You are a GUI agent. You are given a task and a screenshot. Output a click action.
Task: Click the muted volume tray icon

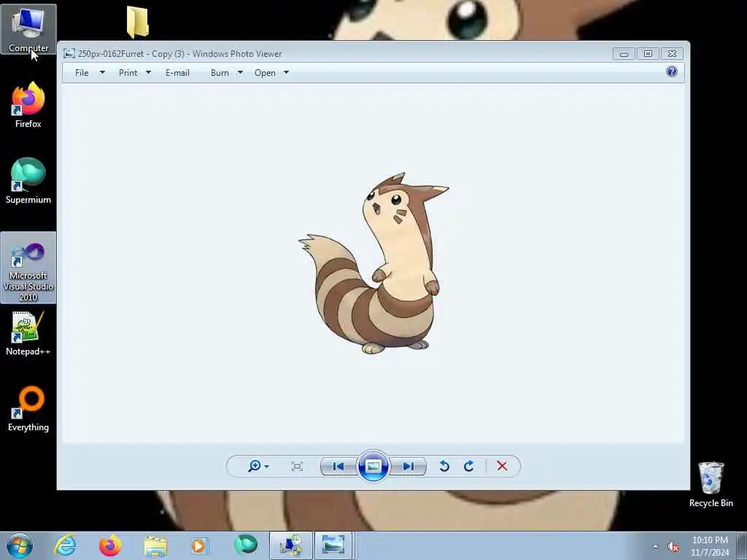(673, 547)
